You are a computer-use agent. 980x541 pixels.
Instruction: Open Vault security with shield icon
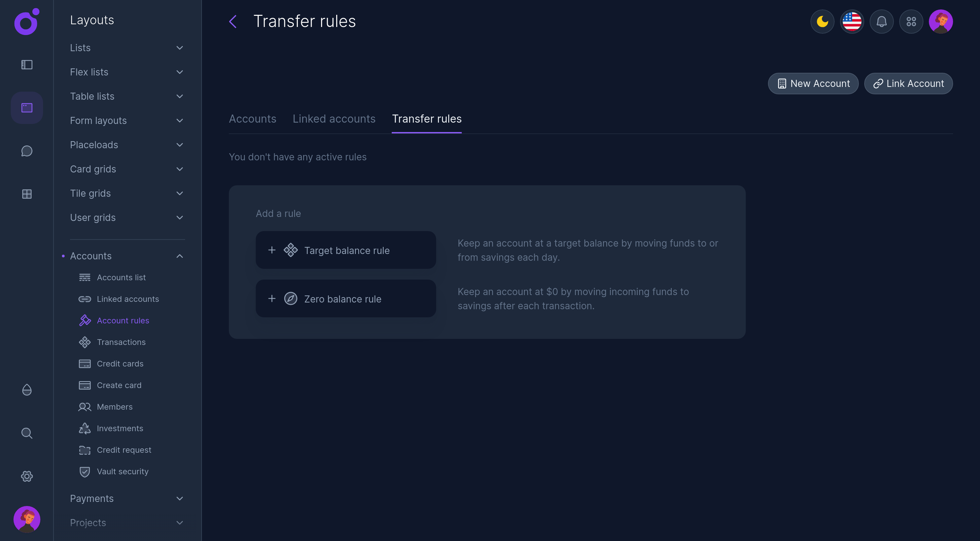[123, 471]
